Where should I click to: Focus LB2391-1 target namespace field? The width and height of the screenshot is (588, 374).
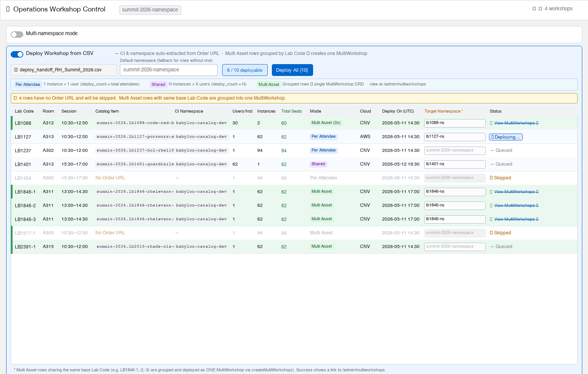click(455, 247)
